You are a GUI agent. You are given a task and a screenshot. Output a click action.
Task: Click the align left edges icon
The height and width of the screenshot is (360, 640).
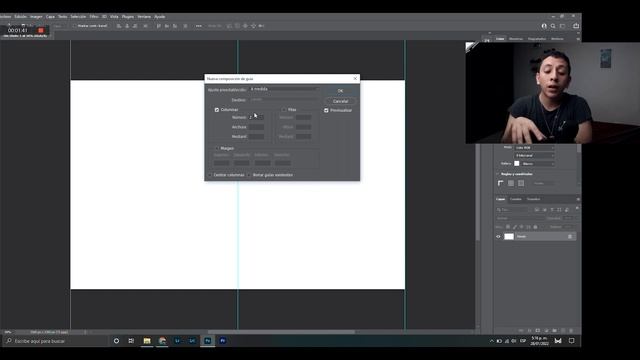click(x=119, y=26)
